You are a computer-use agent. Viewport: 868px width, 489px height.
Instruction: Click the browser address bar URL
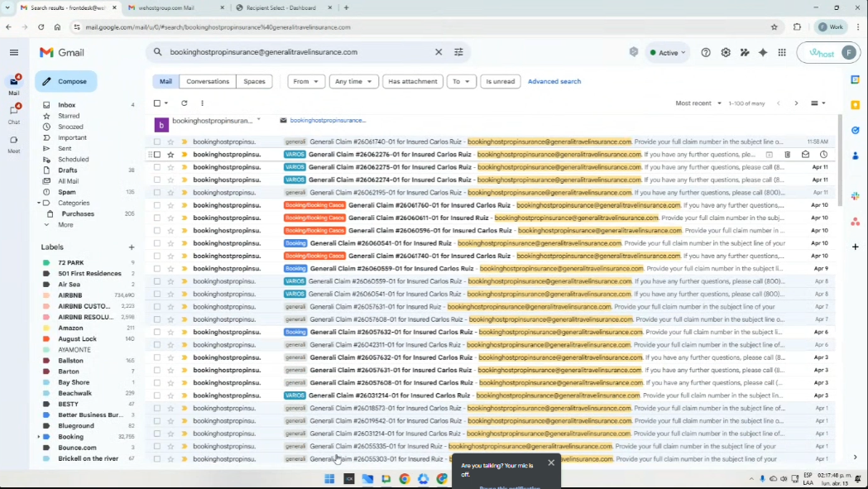[218, 27]
